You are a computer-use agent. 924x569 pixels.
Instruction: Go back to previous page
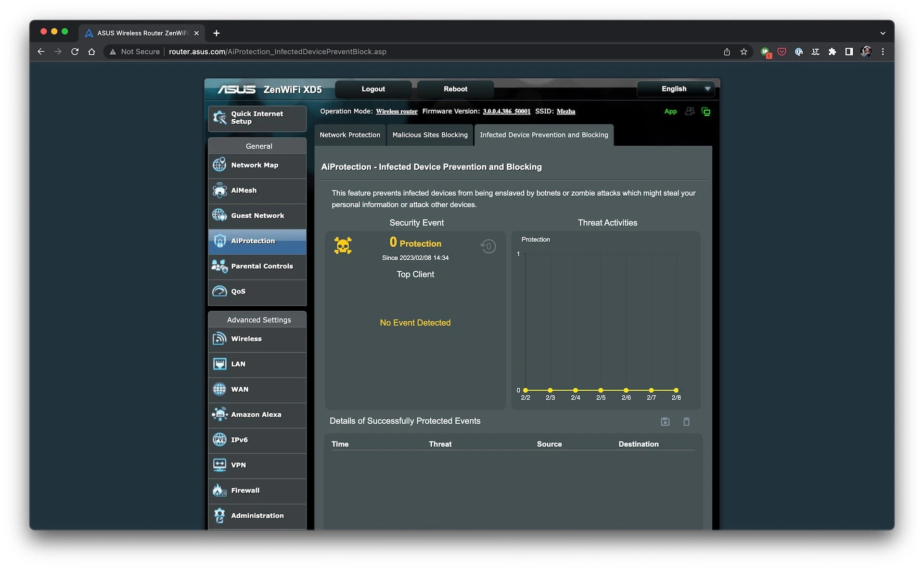coord(41,51)
